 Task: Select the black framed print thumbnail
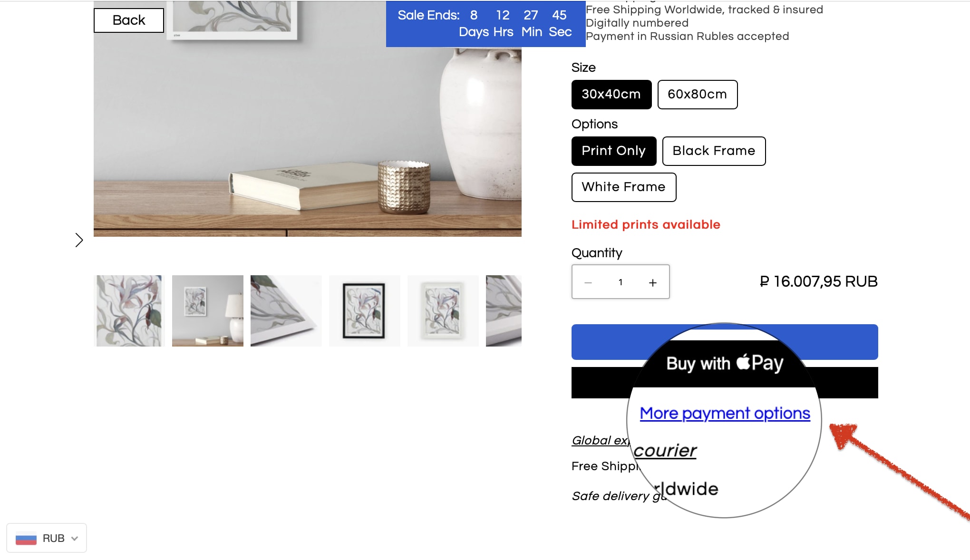click(365, 311)
